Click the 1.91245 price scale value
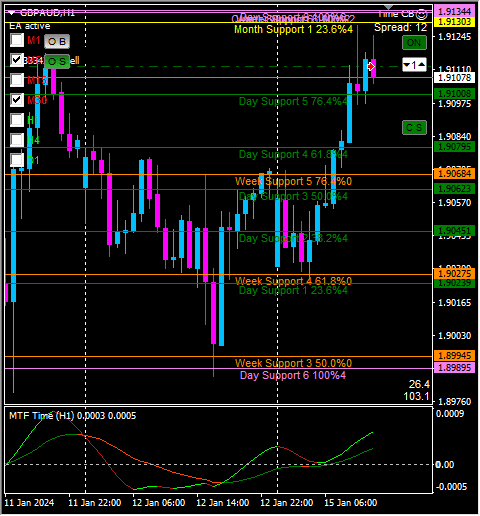The width and height of the screenshot is (480, 516). [x=454, y=37]
